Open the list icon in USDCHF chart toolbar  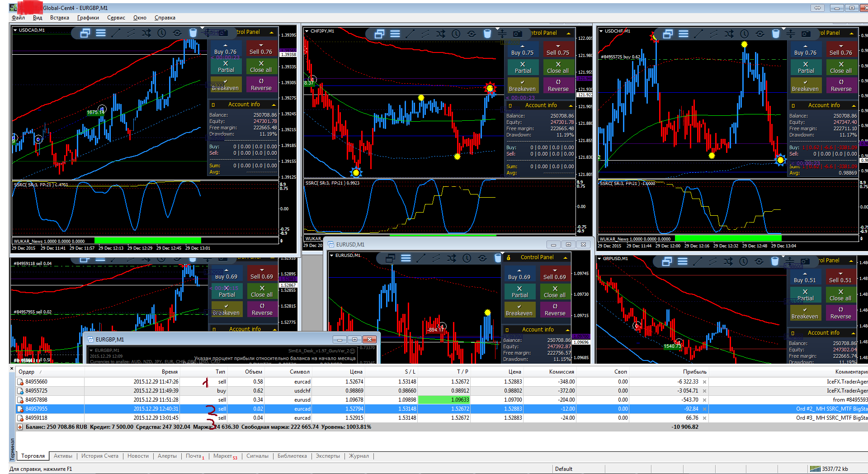684,34
